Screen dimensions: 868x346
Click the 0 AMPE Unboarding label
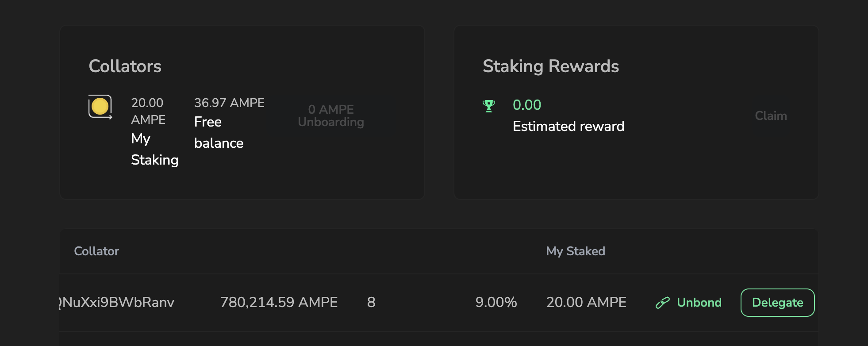click(331, 115)
